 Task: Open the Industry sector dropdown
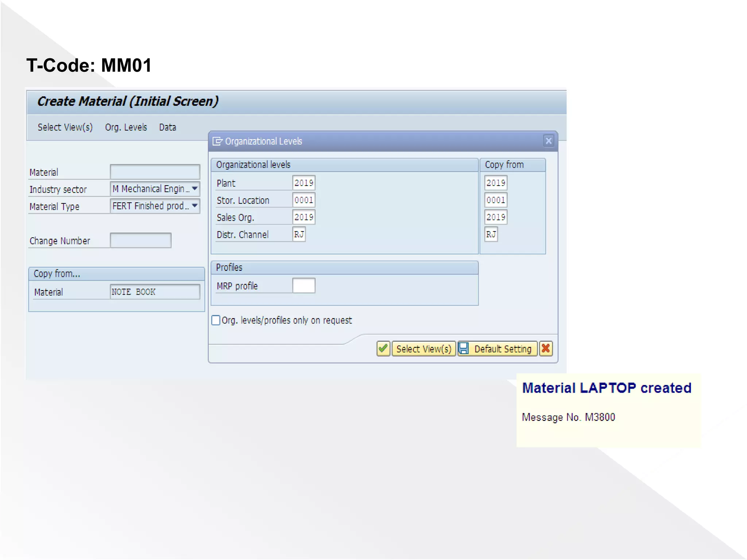coord(195,188)
